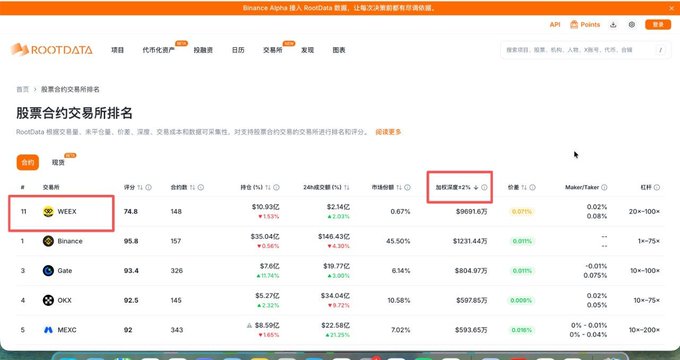Click the info icon next to 价差
Screen dimensions: 680x360
[x=532, y=187]
